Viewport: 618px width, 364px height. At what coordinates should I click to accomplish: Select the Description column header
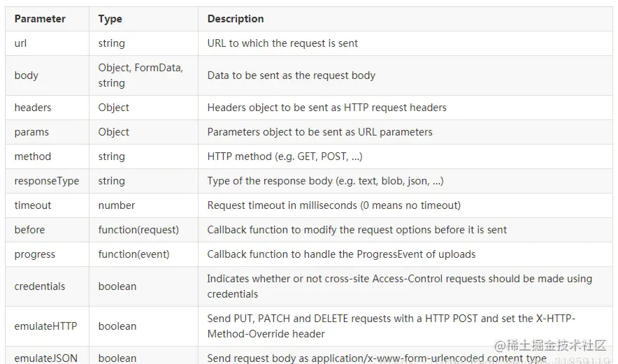click(236, 19)
